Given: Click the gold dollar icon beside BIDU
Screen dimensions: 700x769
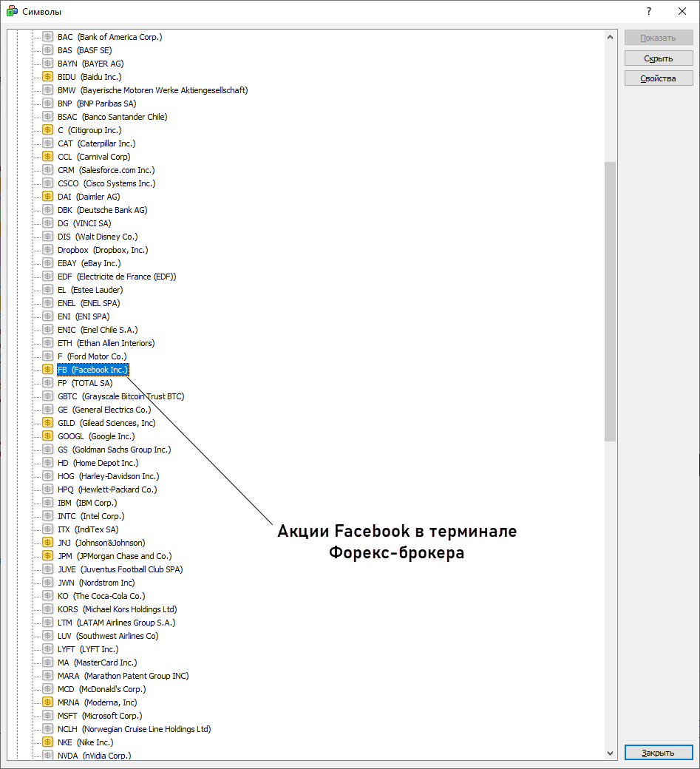Looking at the screenshot, I should (48, 77).
